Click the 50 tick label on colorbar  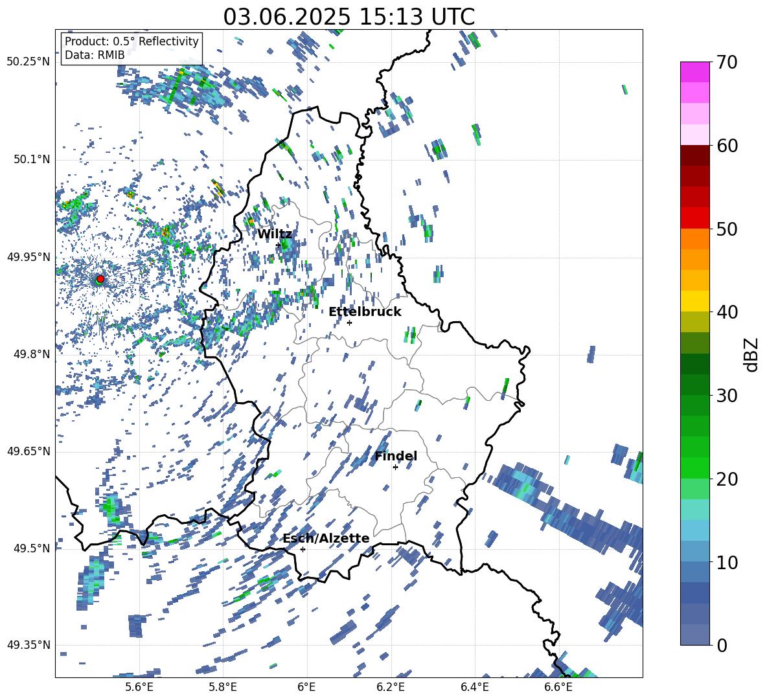727,229
